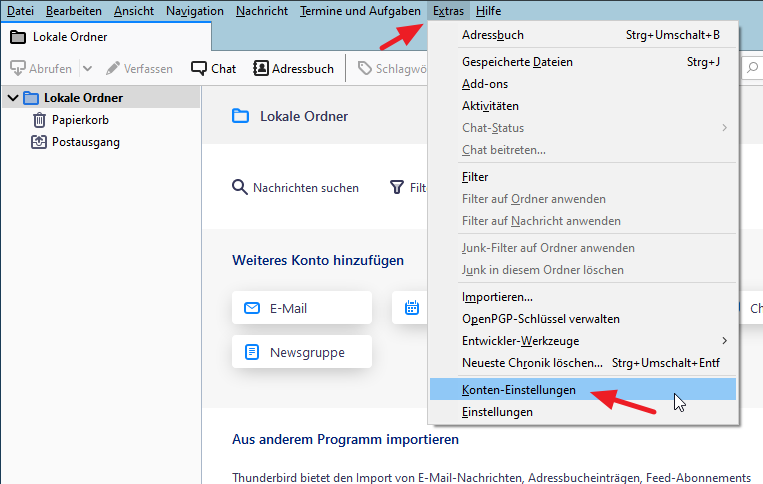Image resolution: width=763 pixels, height=484 pixels.
Task: Choose Filter auf Nachricht anwenden
Action: click(583, 221)
